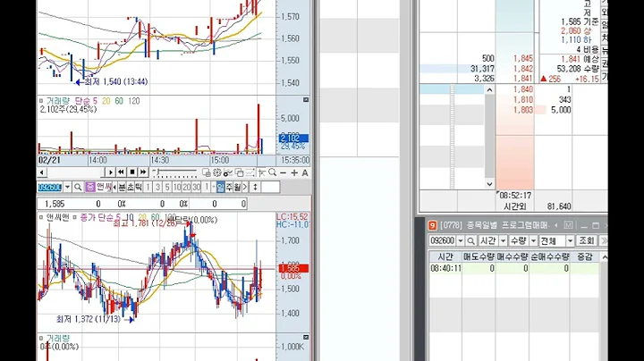This screenshot has width=644, height=361.
Task: Select 주 (weekly) chart period
Action: point(229,187)
